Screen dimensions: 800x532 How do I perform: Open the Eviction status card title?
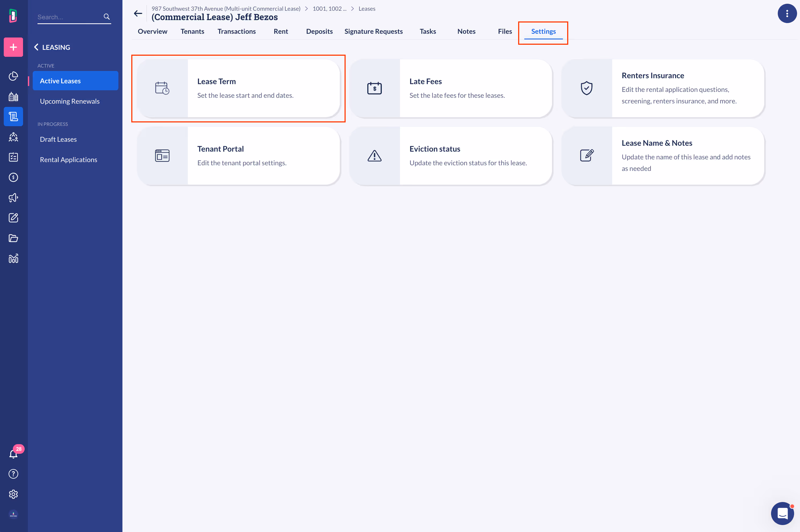435,149
